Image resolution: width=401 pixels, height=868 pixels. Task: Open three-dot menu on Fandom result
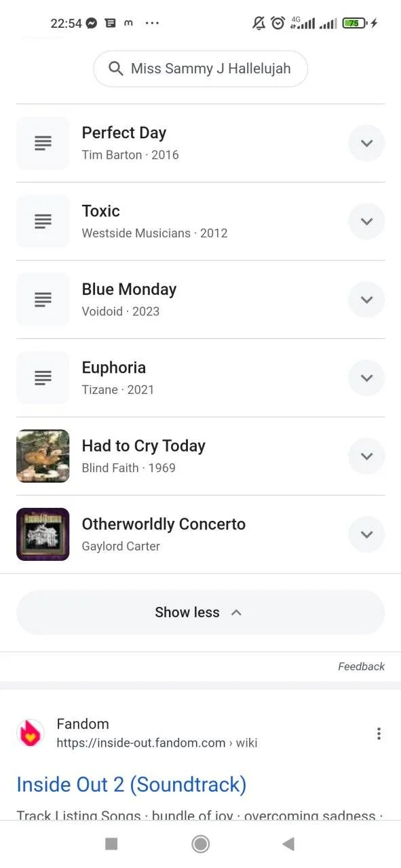379,733
